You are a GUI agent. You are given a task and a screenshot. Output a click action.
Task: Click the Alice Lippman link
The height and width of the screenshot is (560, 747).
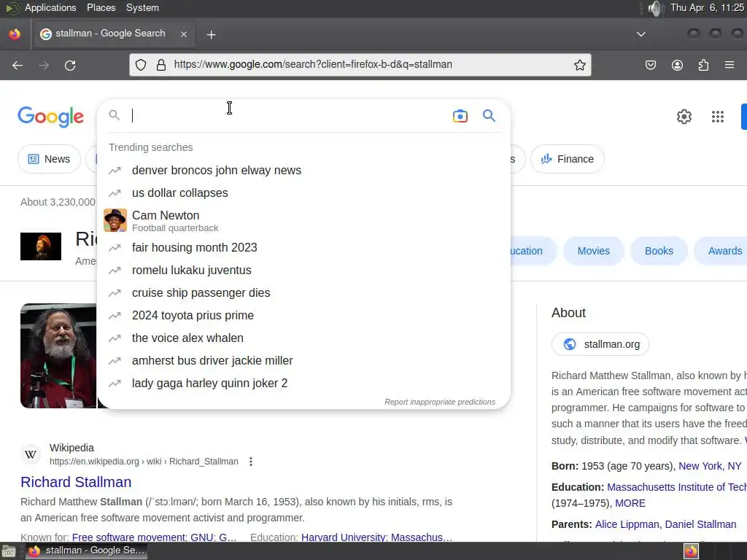point(627,524)
